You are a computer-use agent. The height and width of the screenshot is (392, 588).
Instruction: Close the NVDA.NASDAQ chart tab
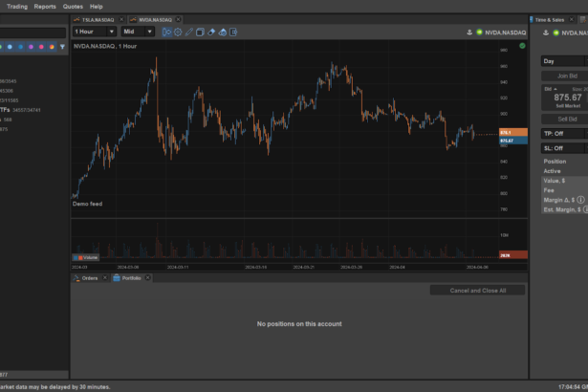tap(178, 19)
